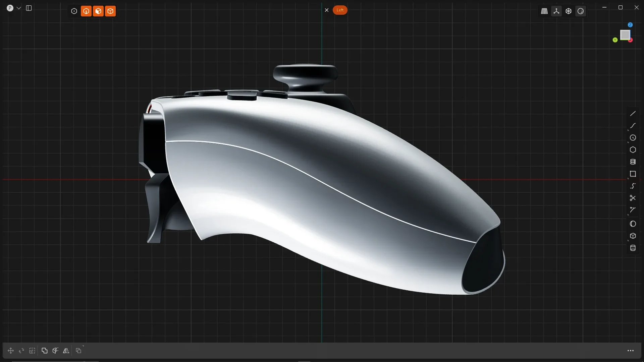This screenshot has height=362, width=644.
Task: Click the Y axis on the view gizmo
Action: click(x=615, y=40)
